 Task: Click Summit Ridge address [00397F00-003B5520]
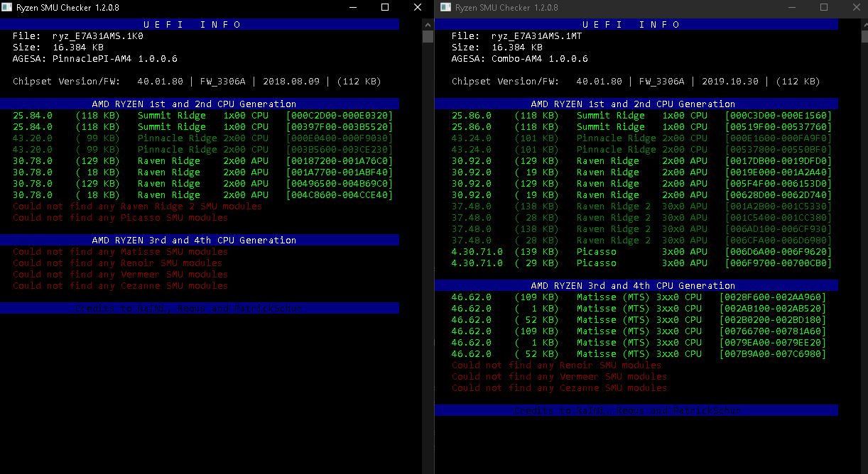339,126
